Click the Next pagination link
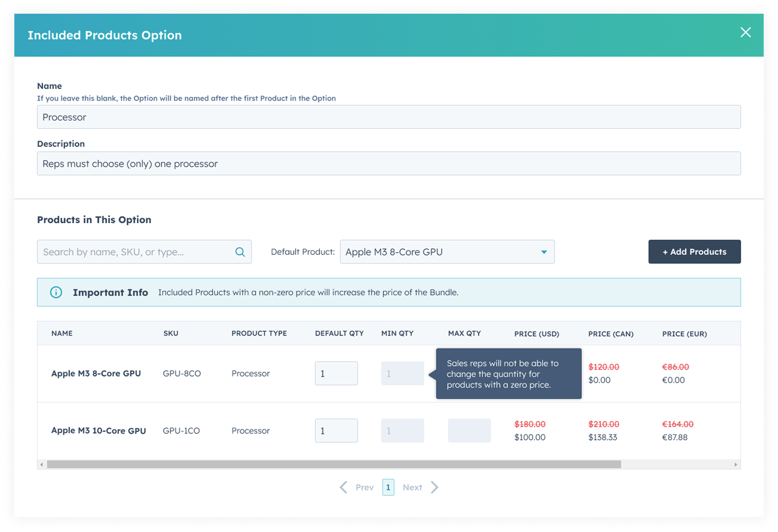778x532 pixels. [413, 488]
